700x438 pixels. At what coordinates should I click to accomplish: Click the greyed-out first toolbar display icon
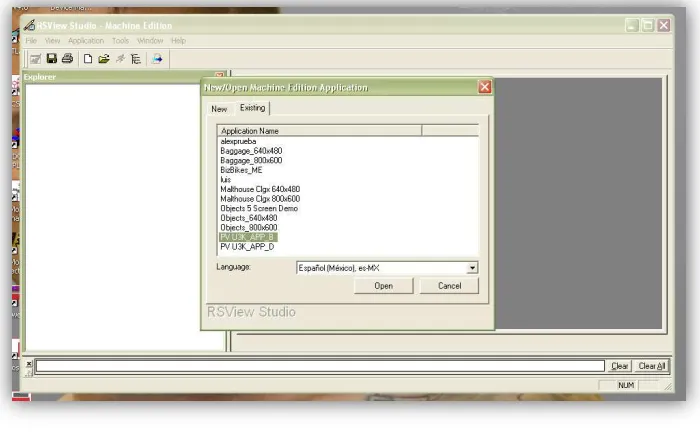35,58
